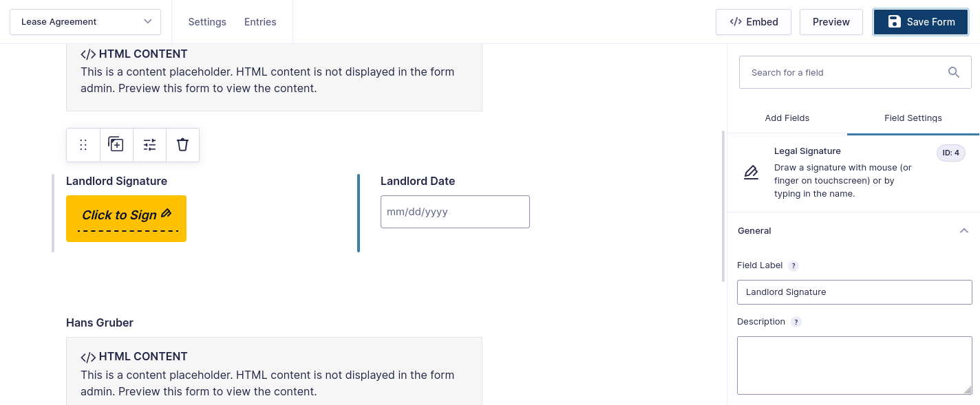The height and width of the screenshot is (405, 980).
Task: Click the search magnifier in the field search
Action: tap(954, 72)
